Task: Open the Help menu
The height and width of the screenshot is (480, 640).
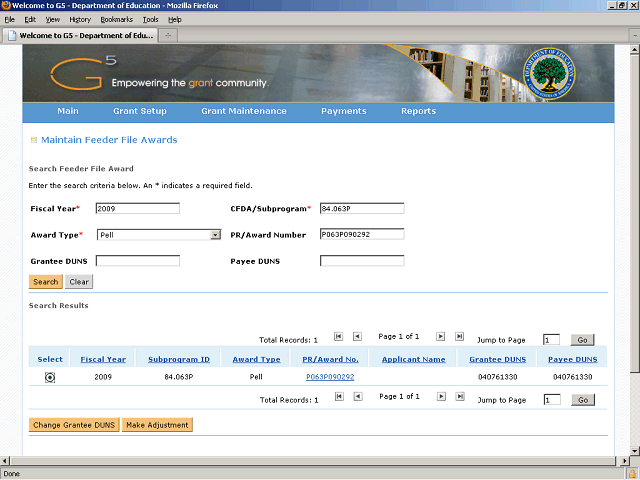Action: pos(175,20)
